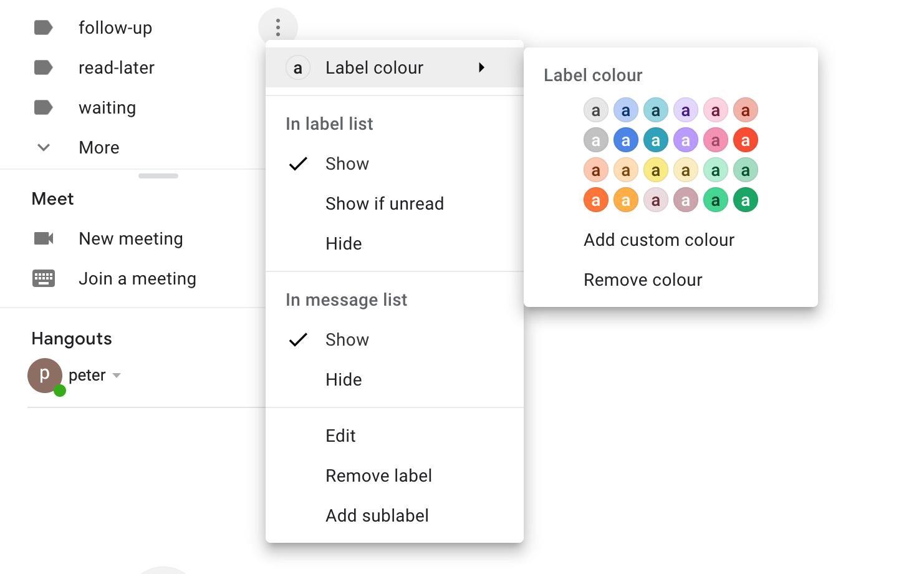The height and width of the screenshot is (574, 924).
Task: Choose Add sublabel from the menu
Action: tap(377, 515)
